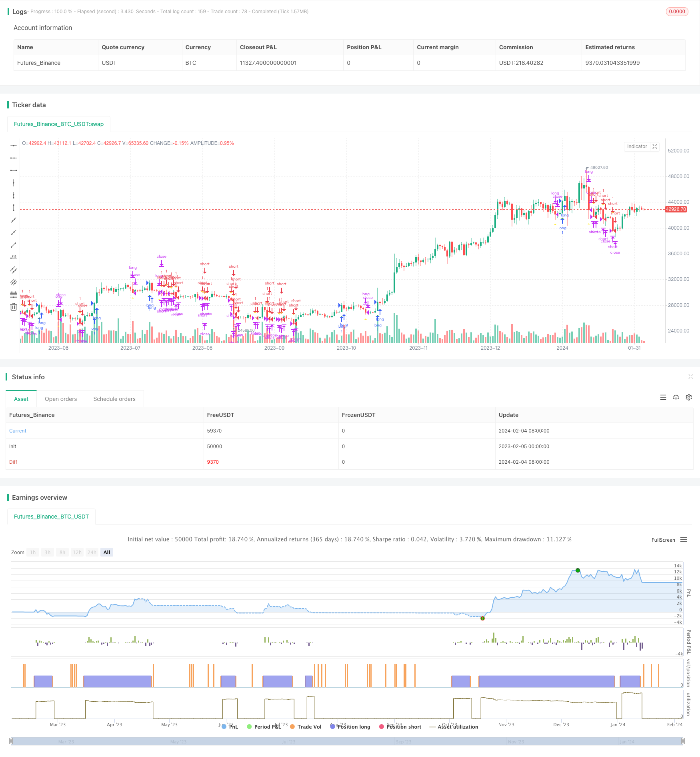Image resolution: width=700 pixels, height=757 pixels.
Task: Select the diagonal ray line drawing tool
Action: click(x=14, y=232)
